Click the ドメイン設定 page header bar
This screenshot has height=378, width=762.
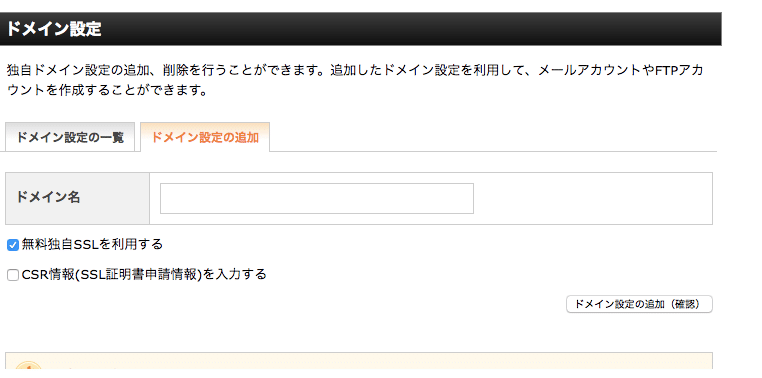coord(361,29)
